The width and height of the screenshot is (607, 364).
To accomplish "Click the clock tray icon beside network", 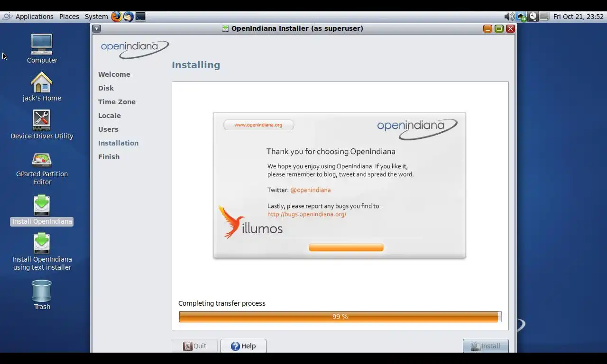I will tap(533, 17).
